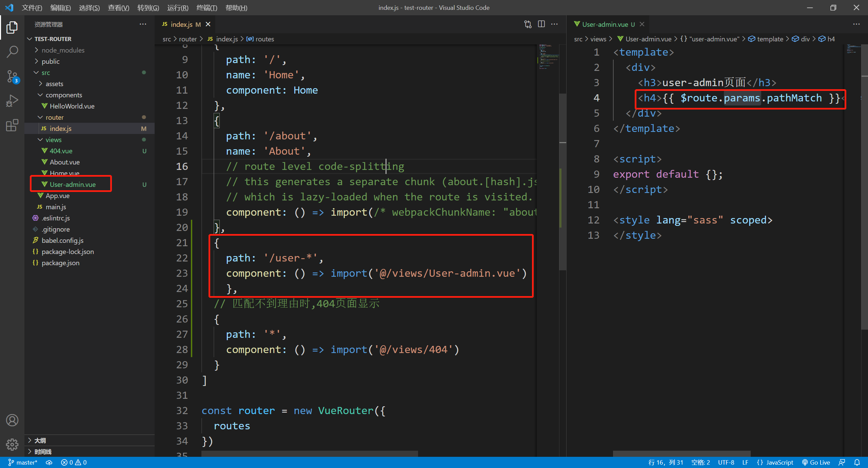
Task: Open the notifications bell in status bar
Action: pos(857,462)
